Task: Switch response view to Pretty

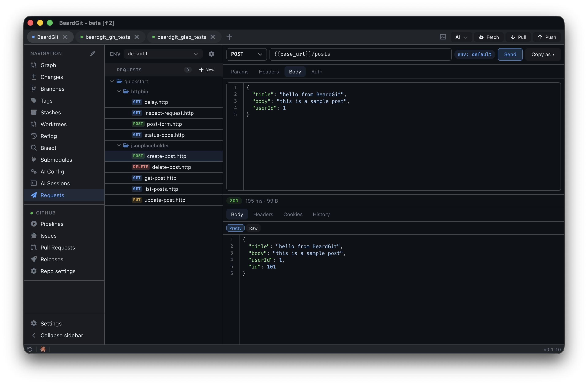Action: tap(235, 228)
